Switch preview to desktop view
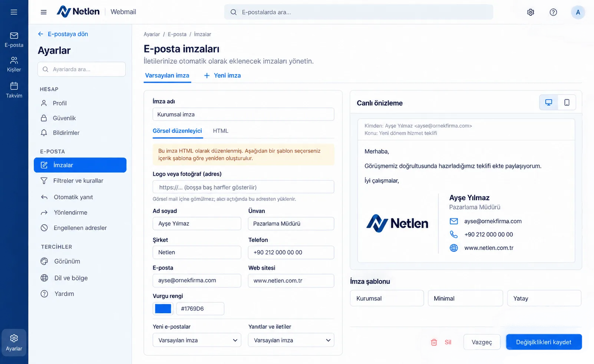Screen dimensions: 594x364 548,103
